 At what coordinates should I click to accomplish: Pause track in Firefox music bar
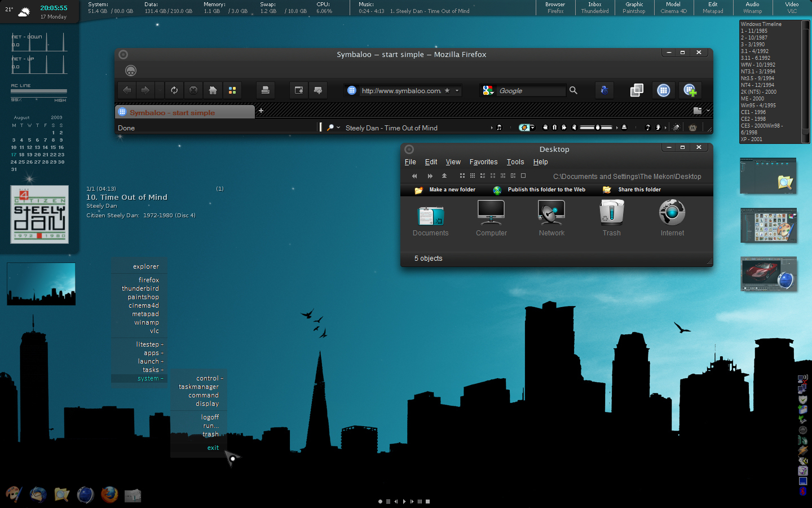554,128
